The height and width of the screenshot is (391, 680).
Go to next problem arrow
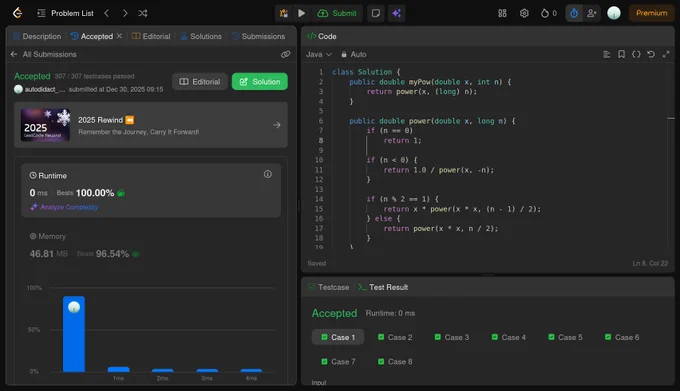coord(125,13)
